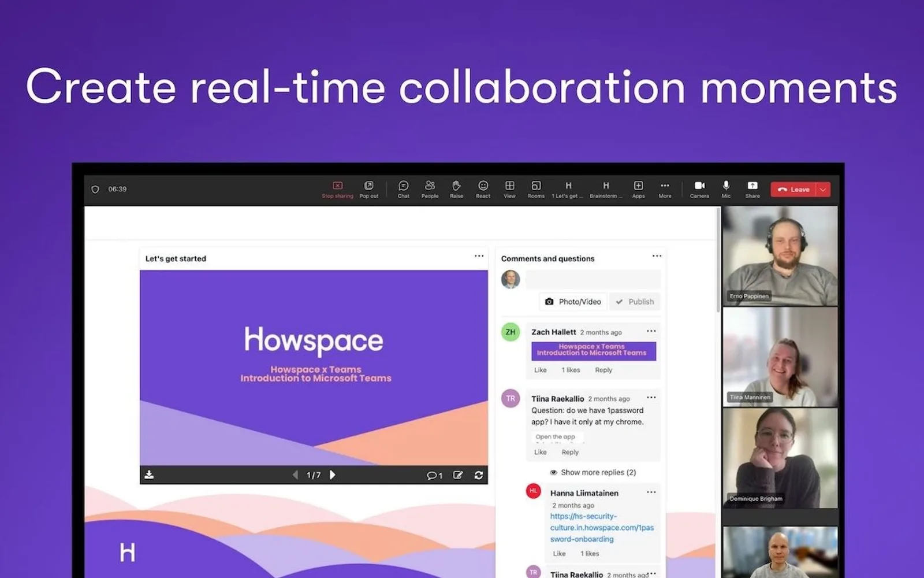The image size is (924, 578).
Task: Toggle the Mic mute
Action: pos(726,190)
